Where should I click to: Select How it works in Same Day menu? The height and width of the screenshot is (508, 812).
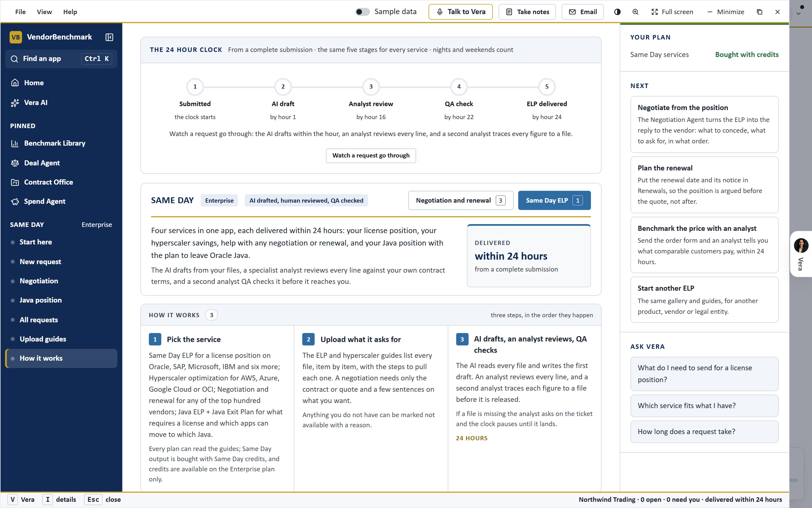pyautogui.click(x=61, y=358)
